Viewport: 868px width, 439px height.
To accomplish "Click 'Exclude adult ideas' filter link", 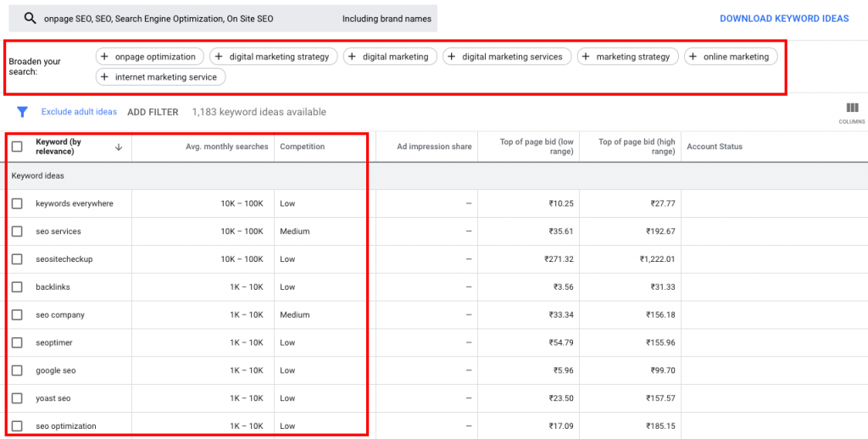I will (79, 112).
